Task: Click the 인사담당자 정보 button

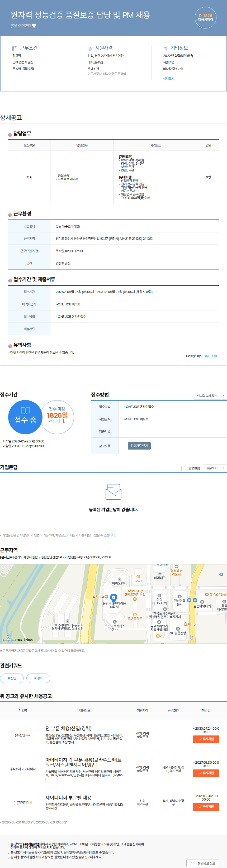Action: point(210,396)
